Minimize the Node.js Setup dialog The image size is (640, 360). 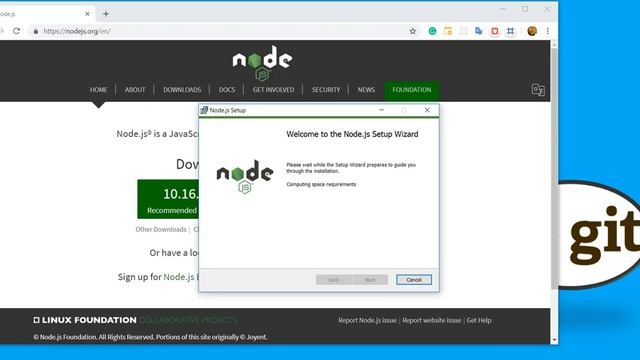click(382, 110)
